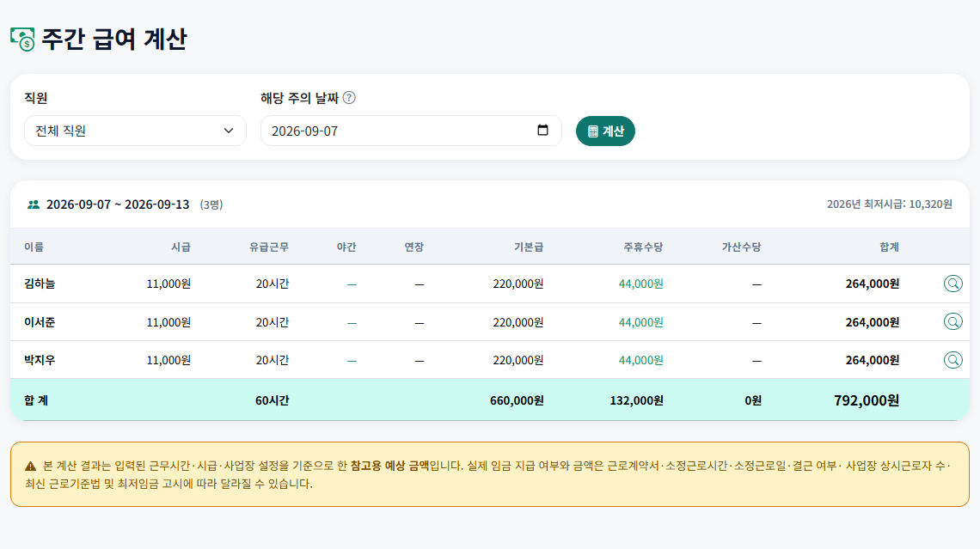The height and width of the screenshot is (549, 980).
Task: Open the calendar picker icon in date field
Action: [x=542, y=130]
